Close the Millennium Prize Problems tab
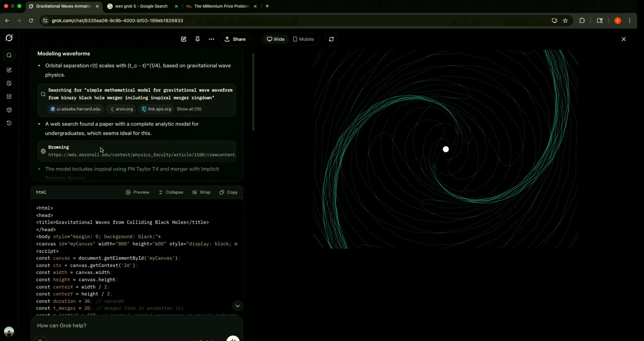644x341 pixels. 255,6
